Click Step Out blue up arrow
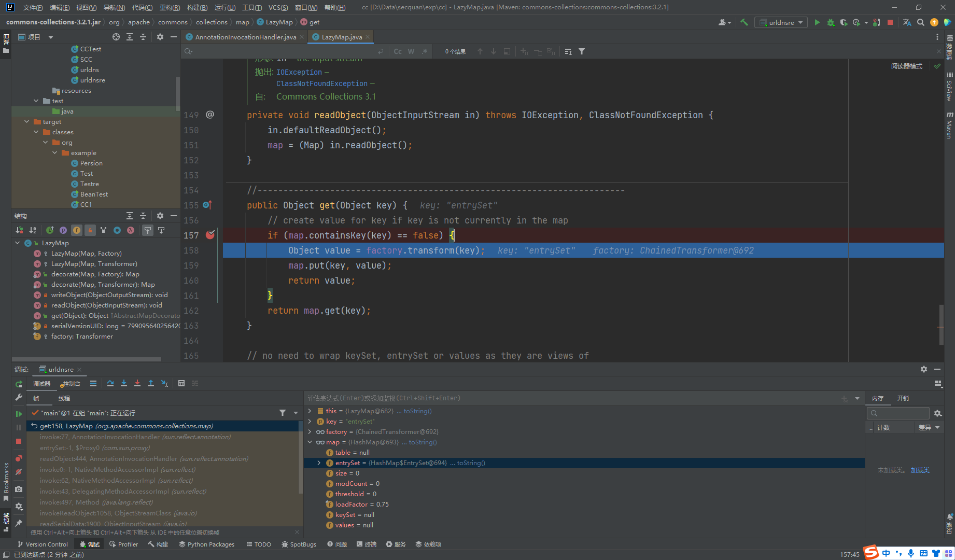The height and width of the screenshot is (560, 955). pos(151,383)
